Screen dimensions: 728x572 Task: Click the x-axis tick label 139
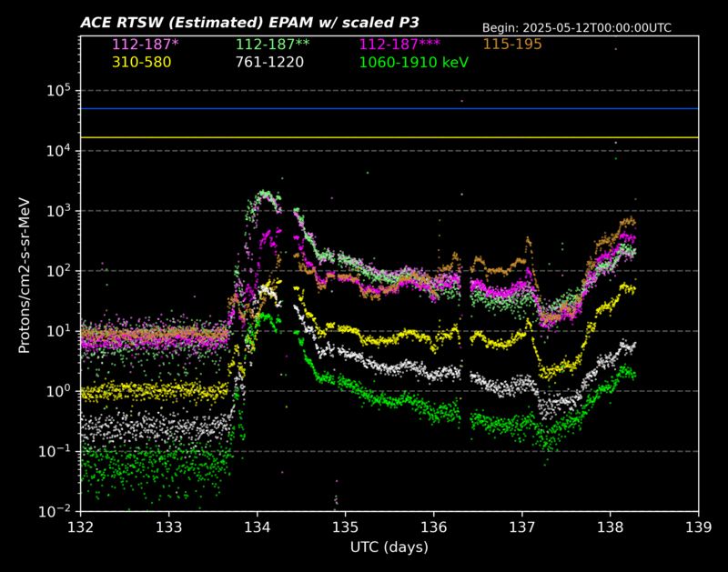699,527
